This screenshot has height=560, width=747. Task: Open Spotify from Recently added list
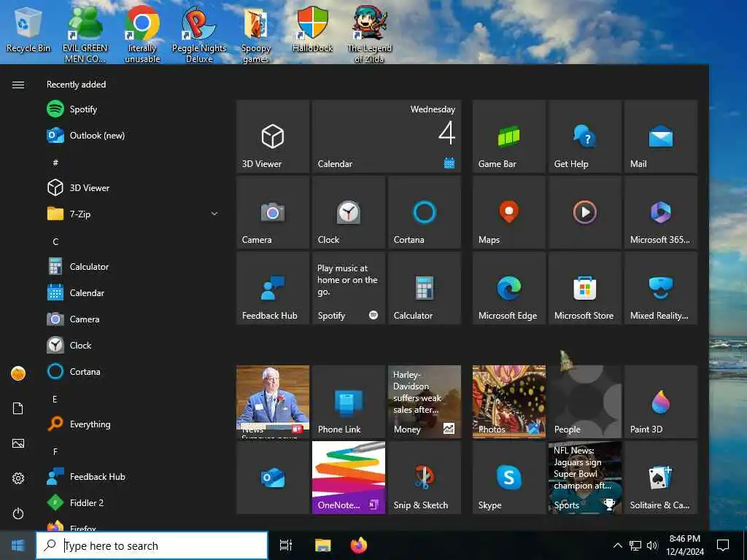tap(133, 109)
